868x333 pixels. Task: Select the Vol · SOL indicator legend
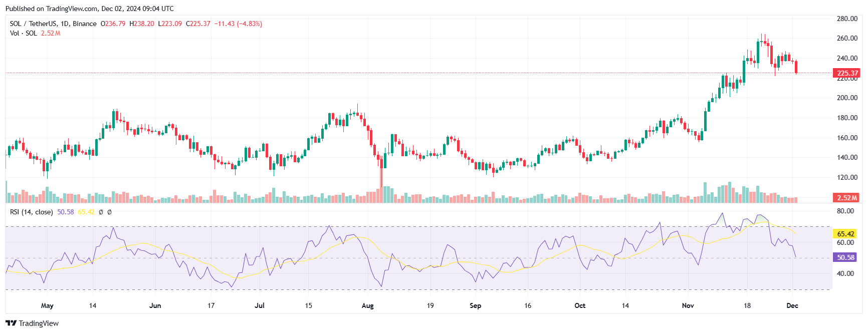pos(24,33)
